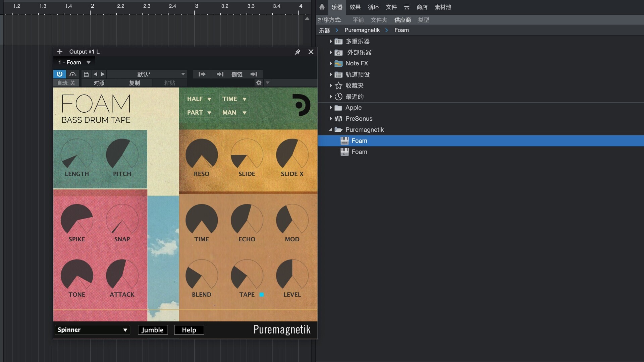Click the Jumble button
The height and width of the screenshot is (362, 644).
[153, 330]
